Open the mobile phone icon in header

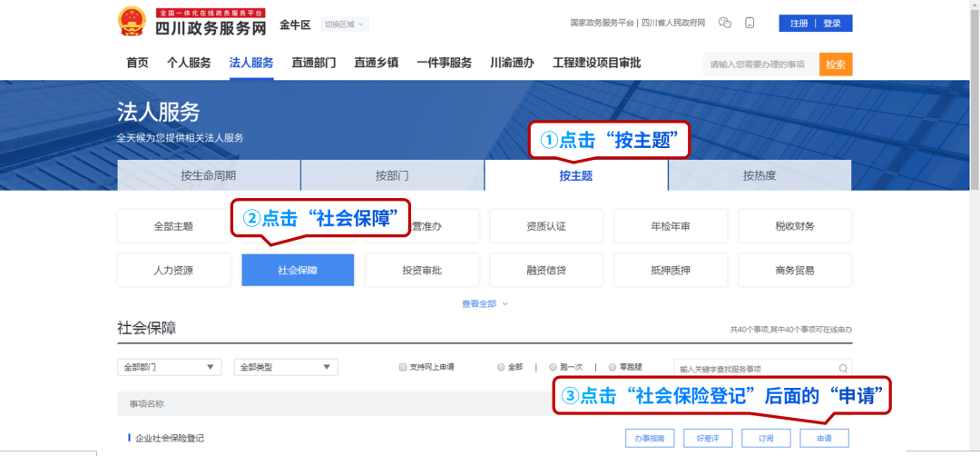click(x=750, y=23)
